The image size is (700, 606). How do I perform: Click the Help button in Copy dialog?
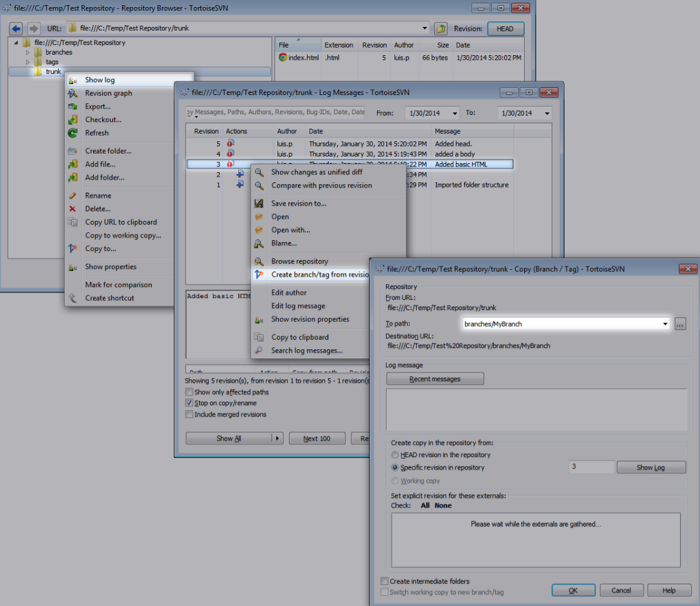click(x=669, y=591)
